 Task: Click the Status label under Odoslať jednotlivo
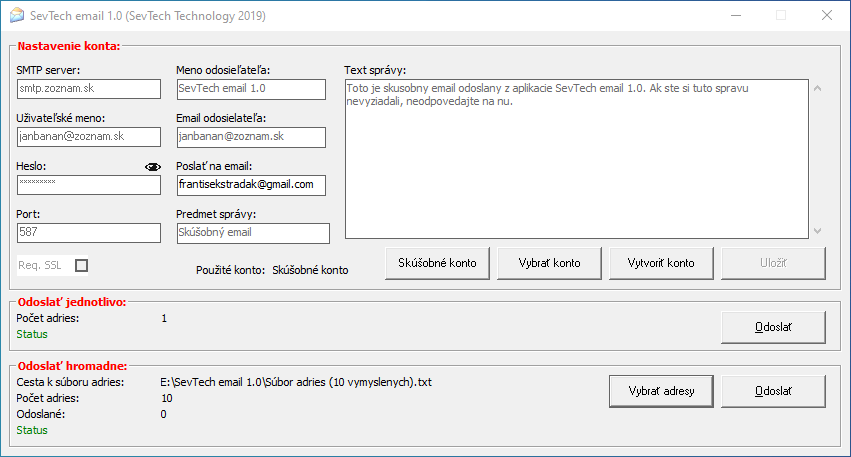click(32, 334)
